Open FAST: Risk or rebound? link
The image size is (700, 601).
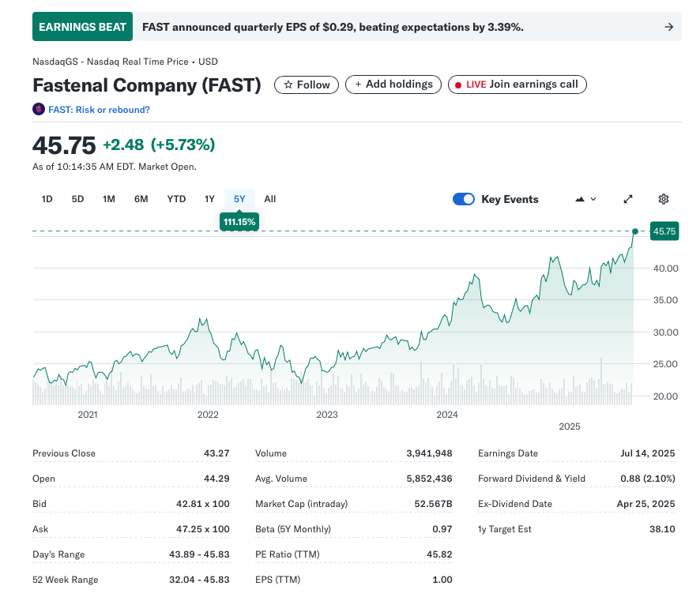click(x=99, y=110)
